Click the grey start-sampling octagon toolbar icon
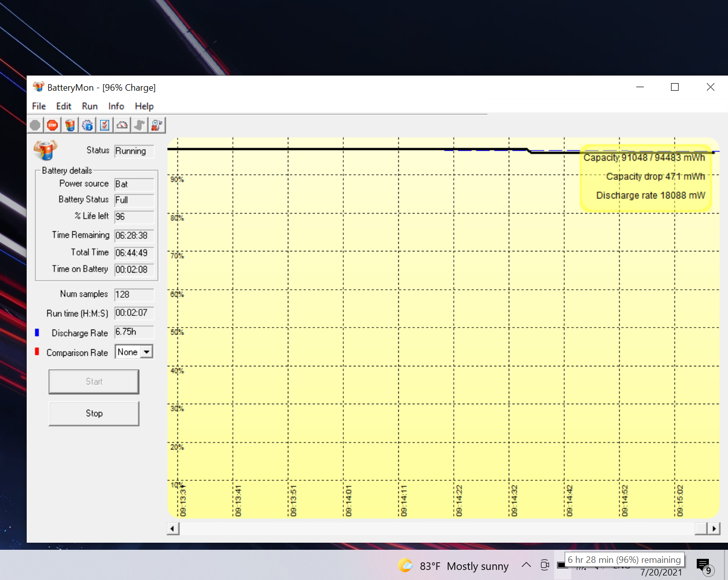 (35, 125)
